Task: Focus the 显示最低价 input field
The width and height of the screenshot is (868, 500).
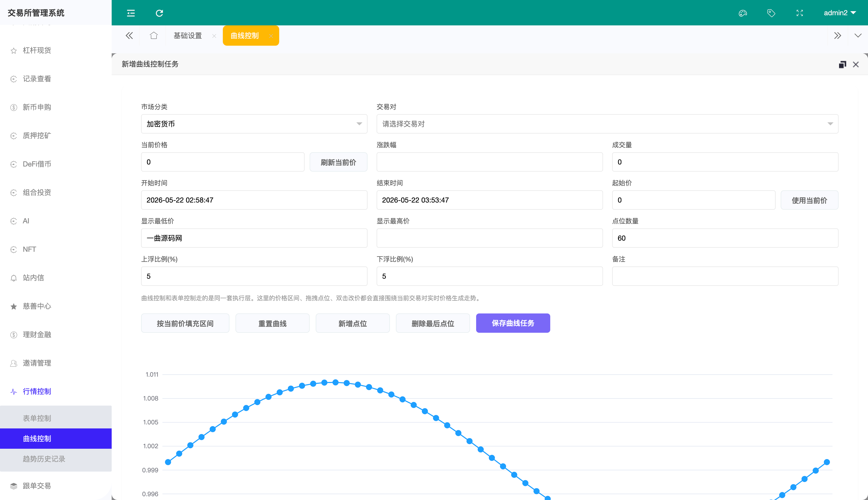Action: 254,238
